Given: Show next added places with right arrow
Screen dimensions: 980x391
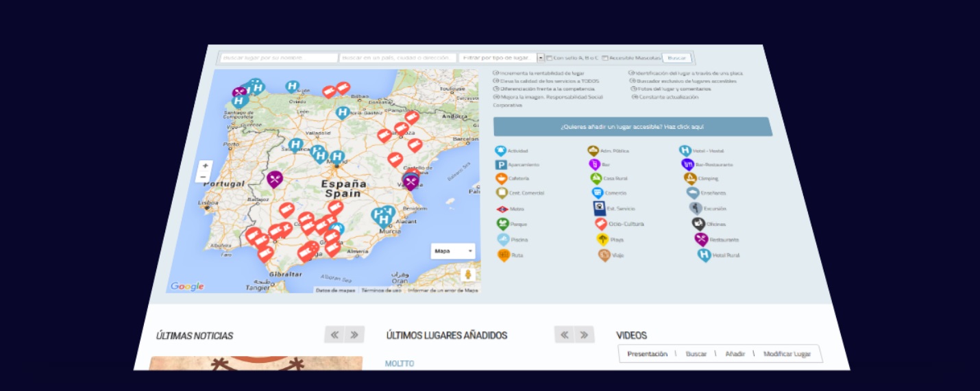Looking at the screenshot, I should click(584, 335).
